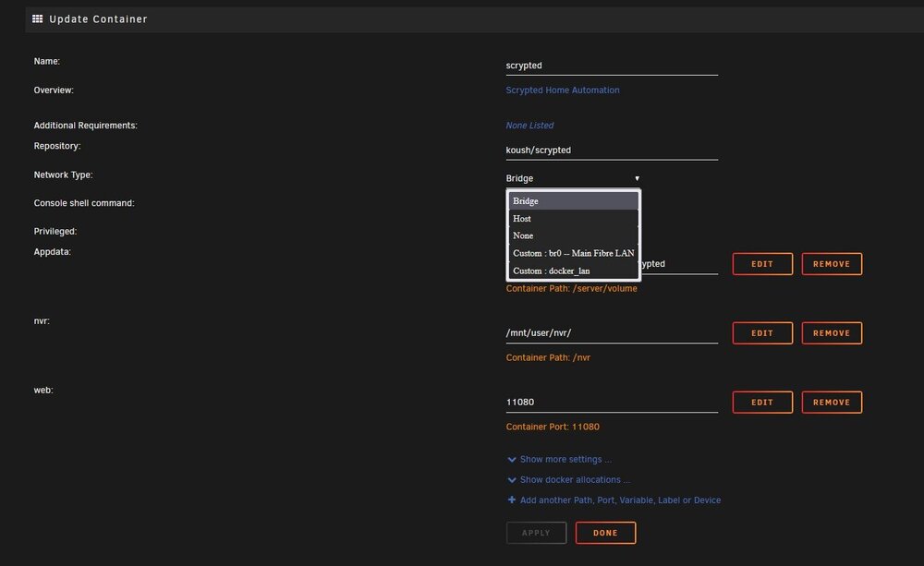
Task: Click the Network Type label
Action: click(x=63, y=175)
